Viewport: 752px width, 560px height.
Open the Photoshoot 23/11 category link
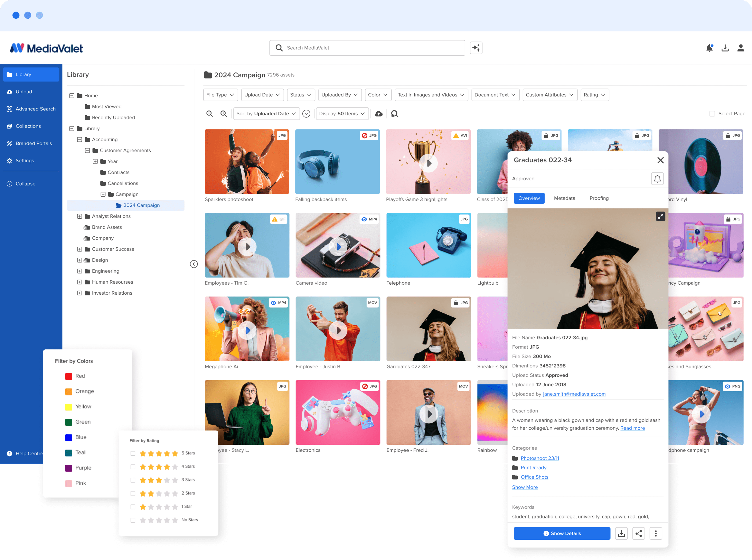(x=540, y=458)
